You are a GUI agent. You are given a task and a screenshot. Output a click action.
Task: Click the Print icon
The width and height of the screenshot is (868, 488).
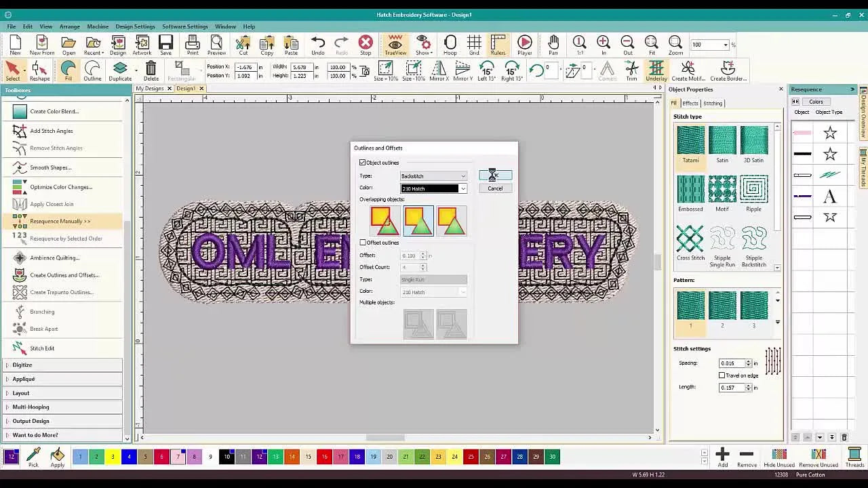click(193, 45)
